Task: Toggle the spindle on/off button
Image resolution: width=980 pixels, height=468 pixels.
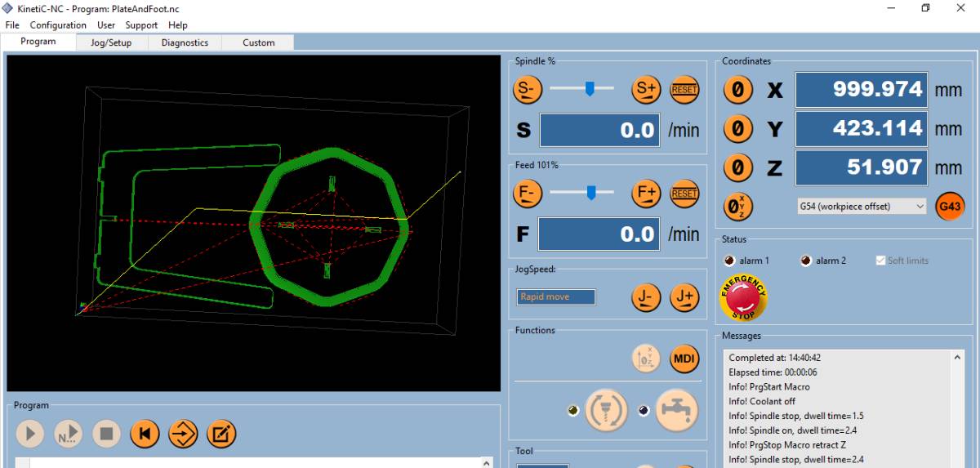Action: click(x=606, y=410)
